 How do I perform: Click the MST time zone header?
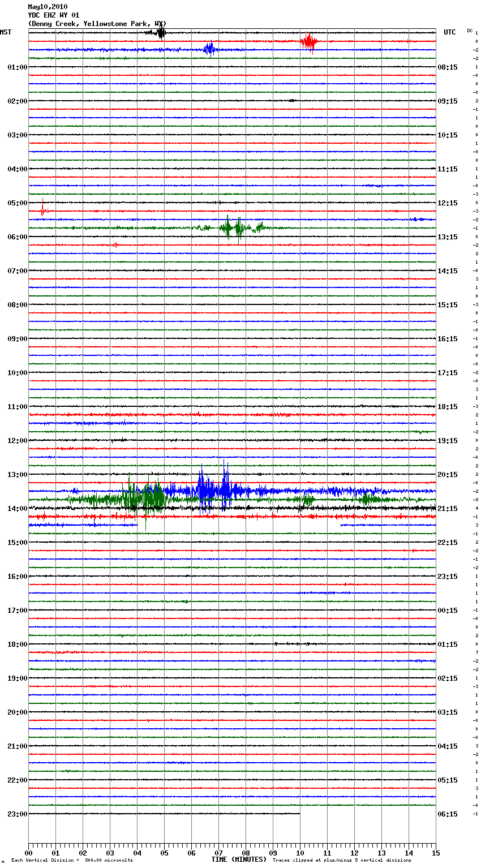tap(6, 32)
